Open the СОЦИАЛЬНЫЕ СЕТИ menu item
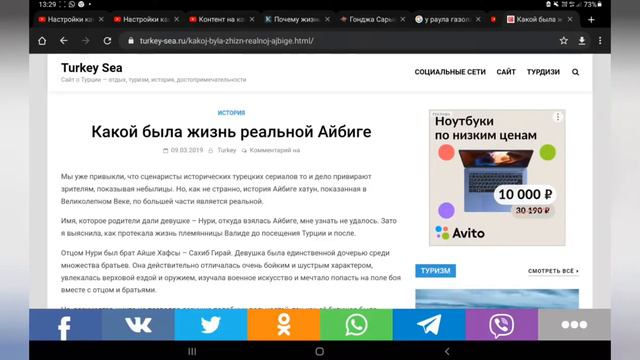 pyautogui.click(x=450, y=72)
